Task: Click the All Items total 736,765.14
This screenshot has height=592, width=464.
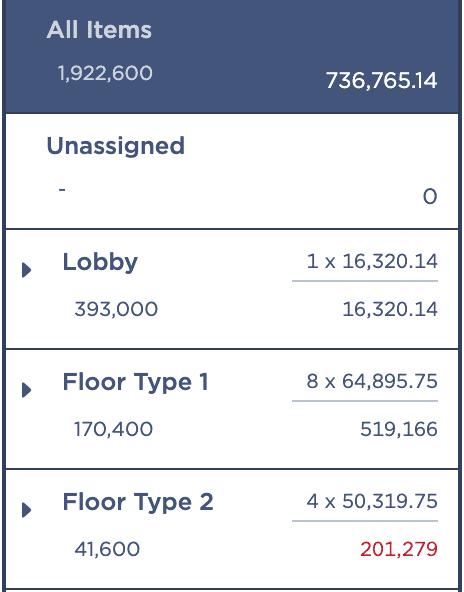Action: click(381, 81)
